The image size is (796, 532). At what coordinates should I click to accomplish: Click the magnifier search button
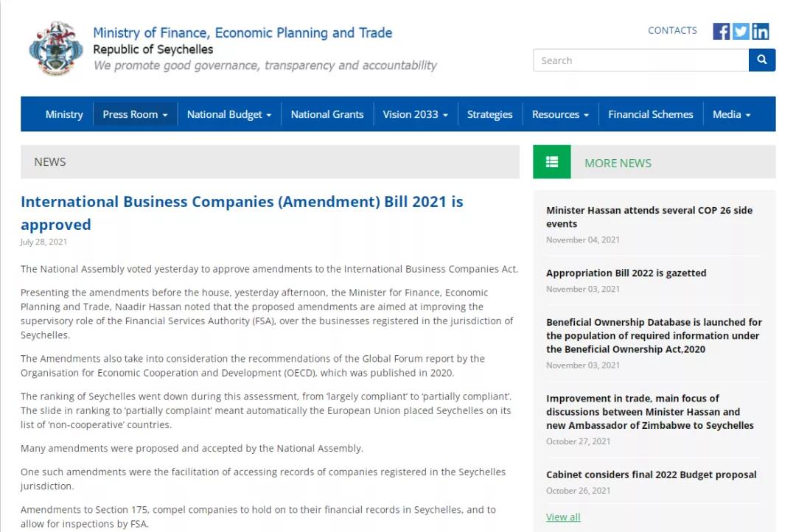[x=761, y=60]
